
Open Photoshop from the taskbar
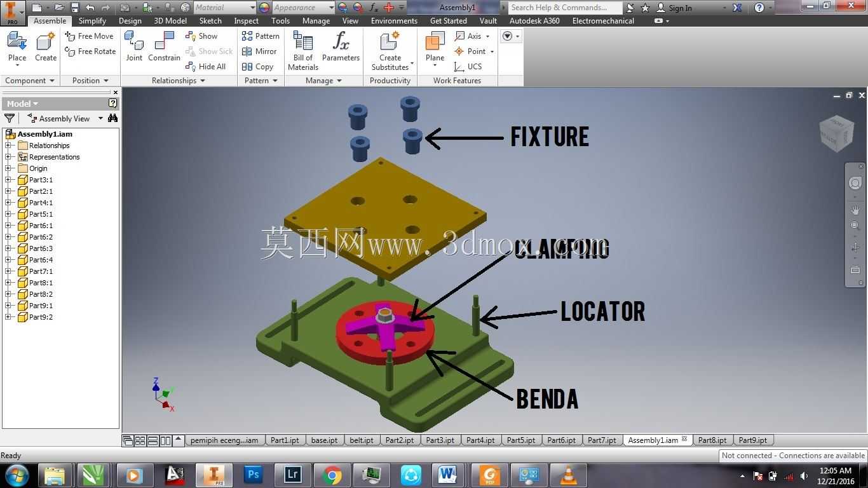[x=253, y=475]
